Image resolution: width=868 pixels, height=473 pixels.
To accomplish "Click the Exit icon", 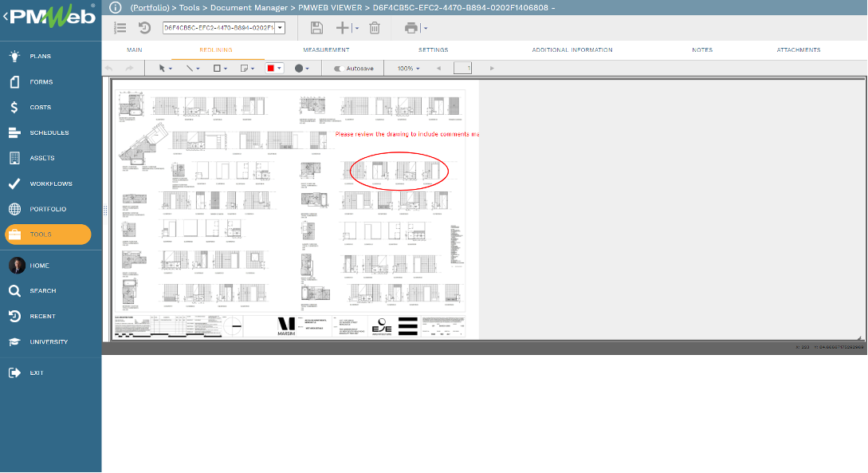I will click(x=15, y=372).
